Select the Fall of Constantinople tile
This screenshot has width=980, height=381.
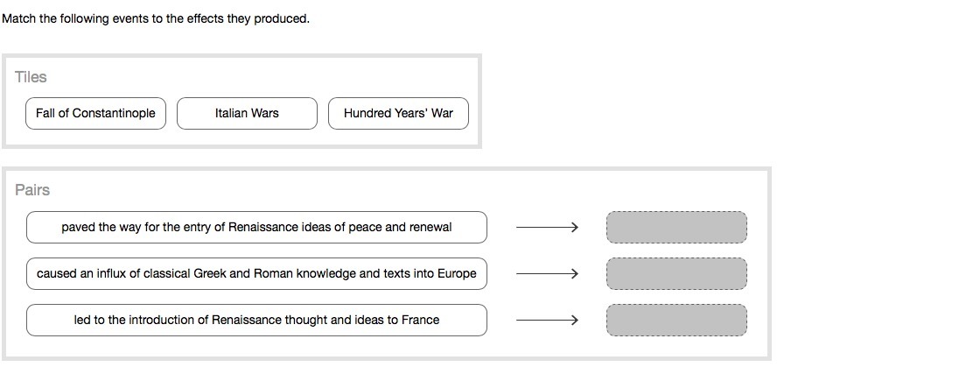click(95, 113)
